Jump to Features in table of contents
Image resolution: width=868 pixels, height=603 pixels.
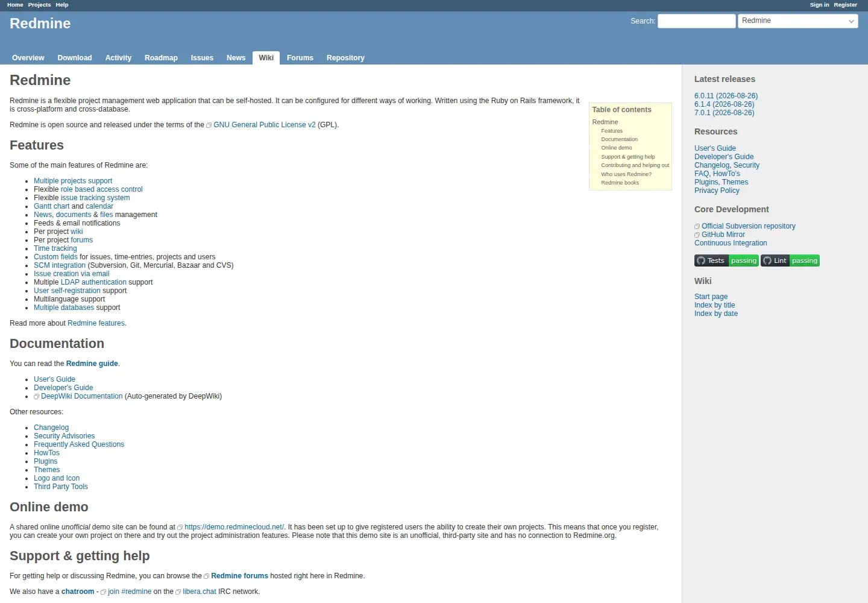pos(612,131)
